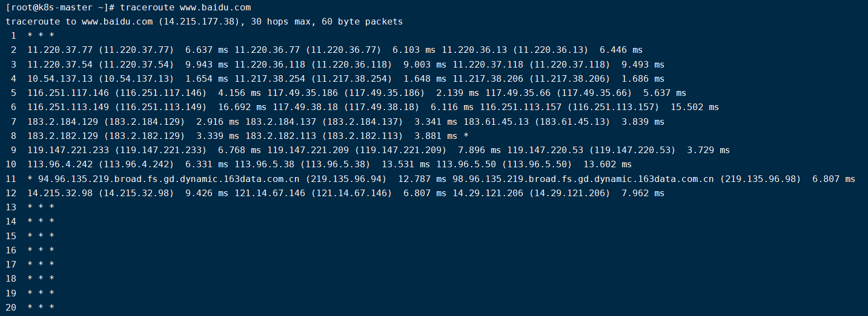Select destination IP 14.215.177.38 in header
The width and height of the screenshot is (868, 316).
pos(199,22)
